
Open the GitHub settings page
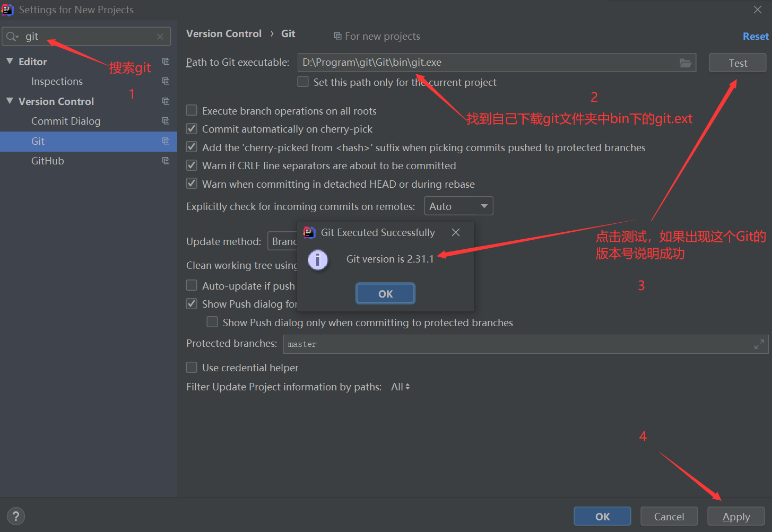click(48, 161)
